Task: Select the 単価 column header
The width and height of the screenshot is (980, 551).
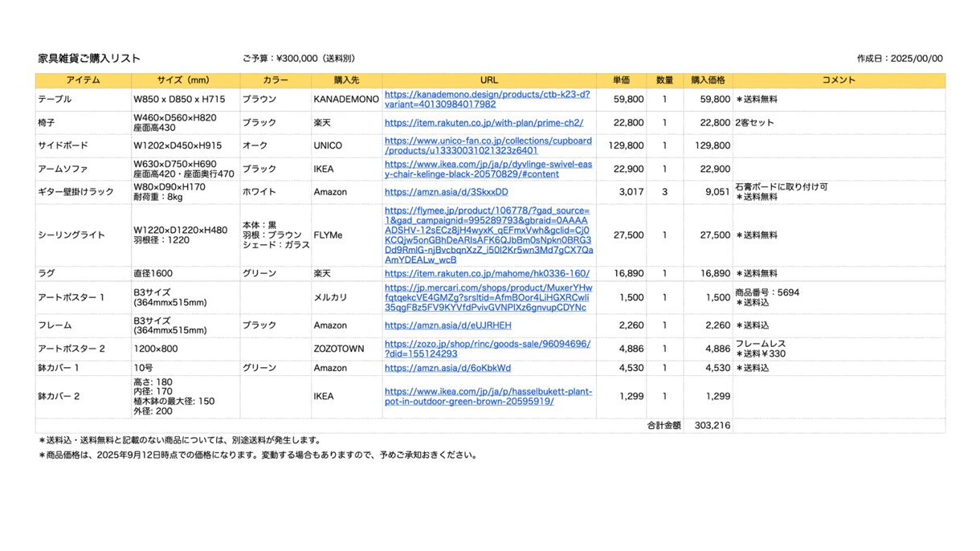Action: point(621,80)
